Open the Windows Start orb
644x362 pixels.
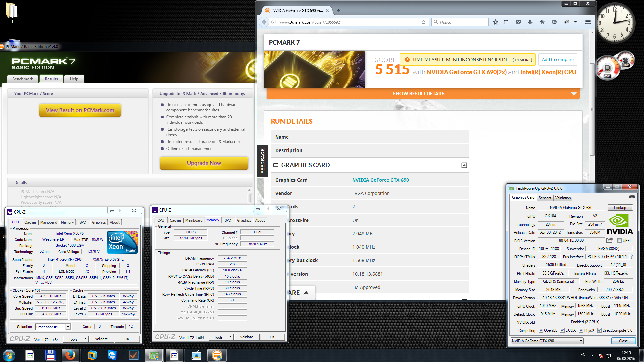pyautogui.click(x=9, y=355)
